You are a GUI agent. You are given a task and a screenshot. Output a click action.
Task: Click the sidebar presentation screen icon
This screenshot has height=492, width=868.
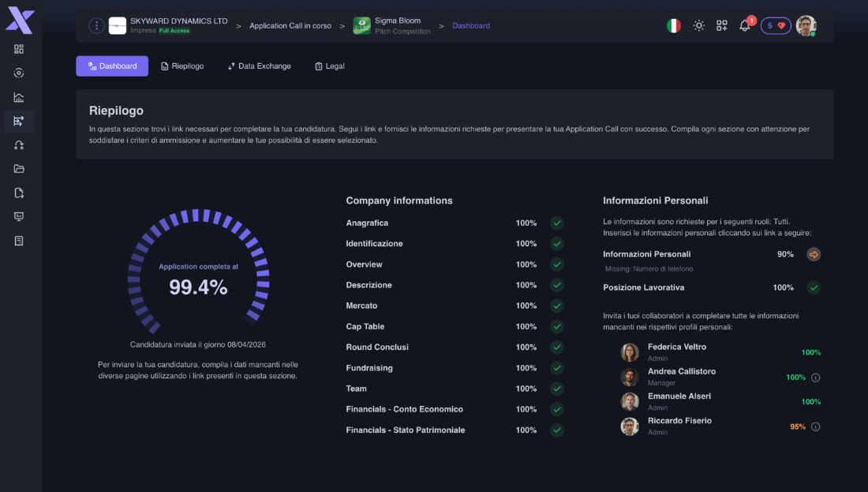19,216
